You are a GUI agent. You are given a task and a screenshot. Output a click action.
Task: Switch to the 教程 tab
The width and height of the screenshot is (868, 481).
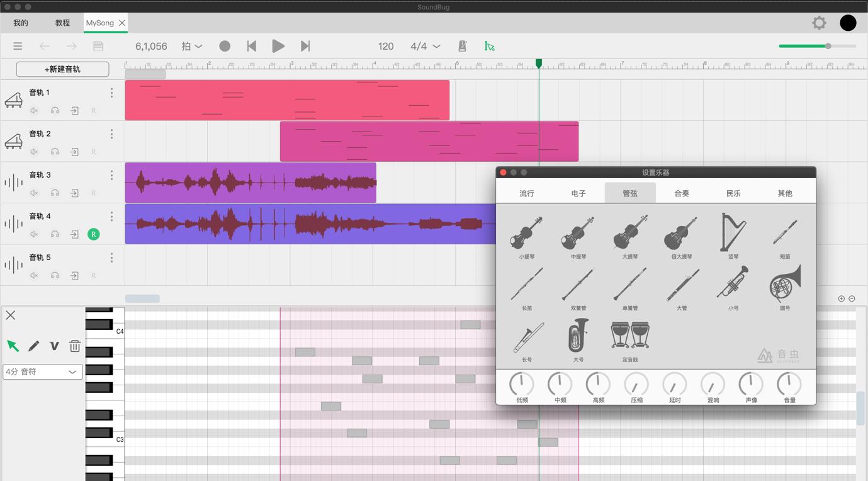[x=62, y=23]
